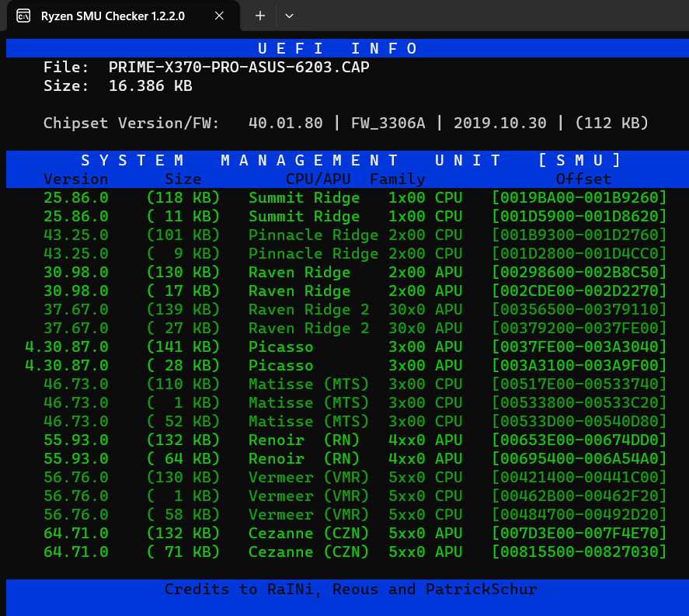
Task: Click the terminal icon in the tab
Action: pos(23,16)
